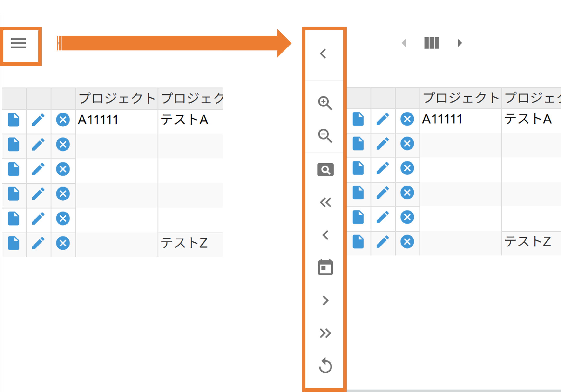Select cell A11111 in left table
The width and height of the screenshot is (561, 392).
tap(117, 121)
